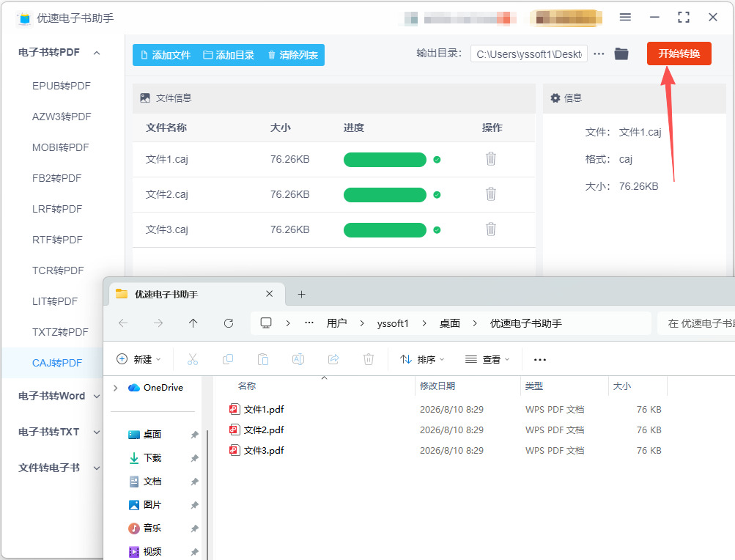Open the 排序 sort dropdown
Screen dimensions: 735x560
[x=422, y=359]
